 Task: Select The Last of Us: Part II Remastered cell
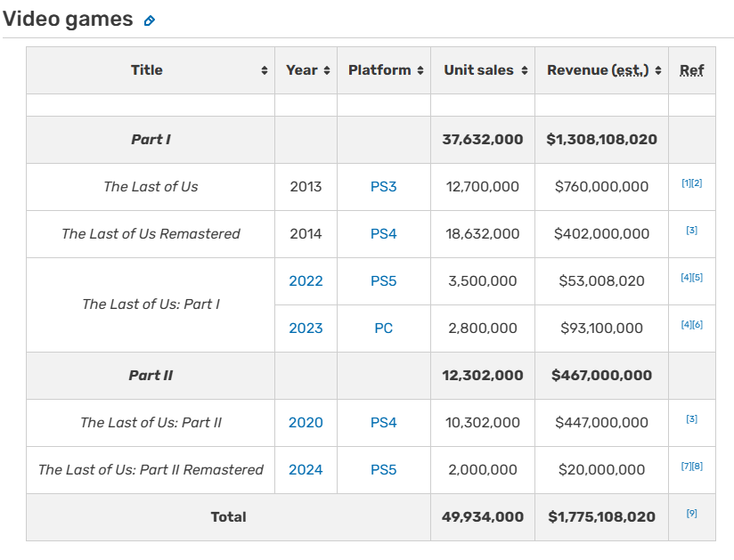tap(151, 469)
